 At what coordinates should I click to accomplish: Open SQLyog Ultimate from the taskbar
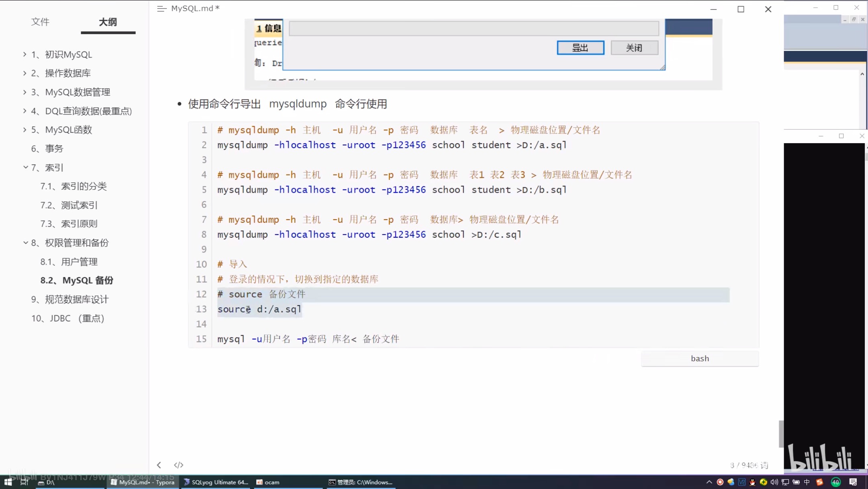click(216, 482)
